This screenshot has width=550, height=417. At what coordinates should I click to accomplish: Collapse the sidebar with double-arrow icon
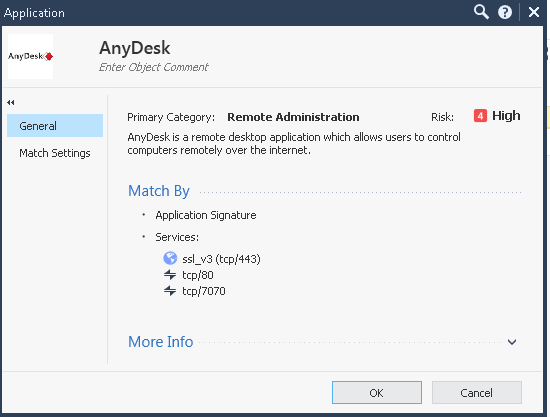tap(11, 102)
